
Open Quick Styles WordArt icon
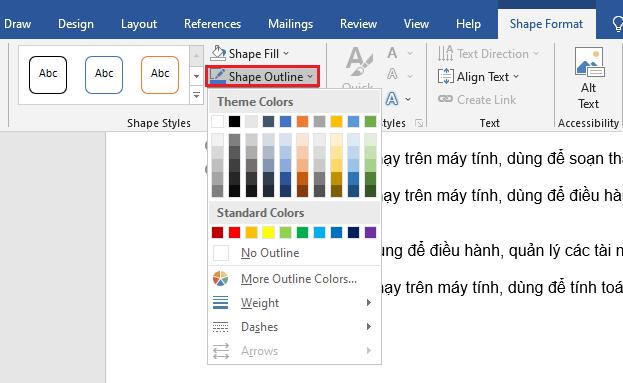[x=359, y=62]
